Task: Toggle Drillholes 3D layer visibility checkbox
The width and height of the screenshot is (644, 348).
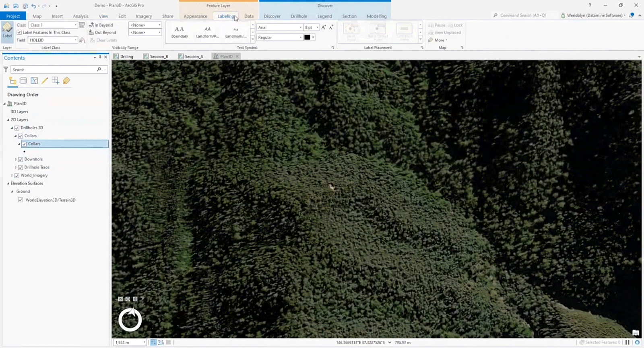Action: click(17, 128)
